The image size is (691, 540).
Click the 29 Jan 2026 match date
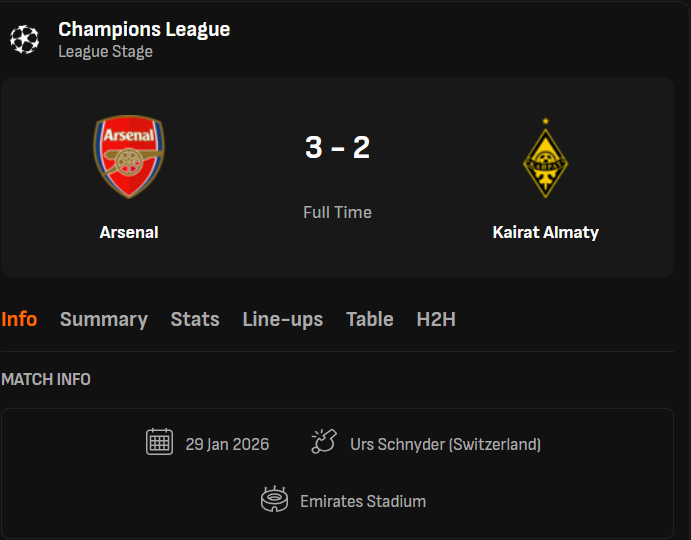[x=227, y=444]
